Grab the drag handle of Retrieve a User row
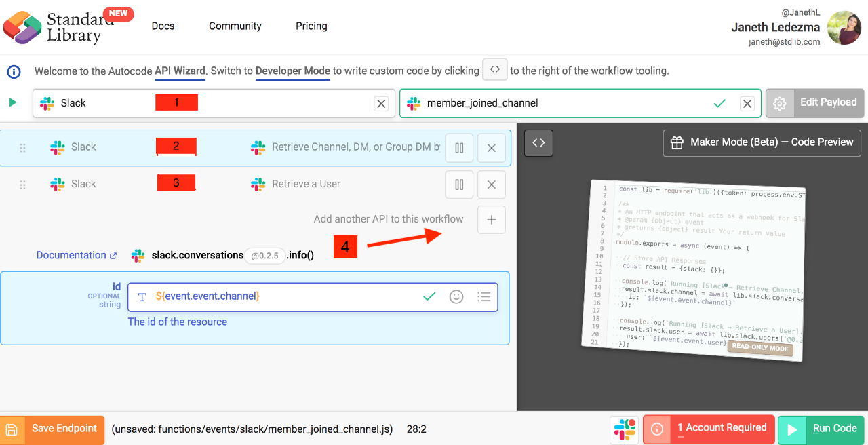 pyautogui.click(x=22, y=185)
